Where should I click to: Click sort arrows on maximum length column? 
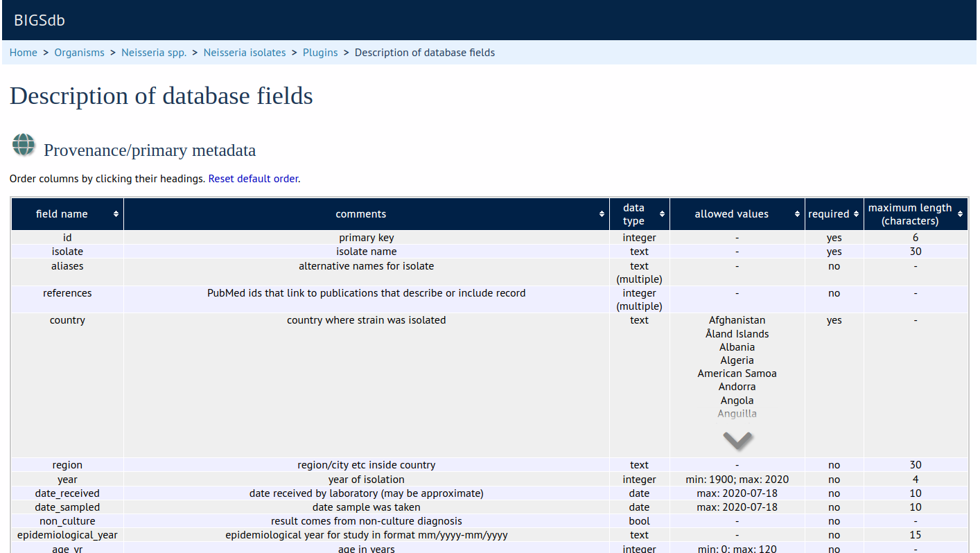(960, 215)
